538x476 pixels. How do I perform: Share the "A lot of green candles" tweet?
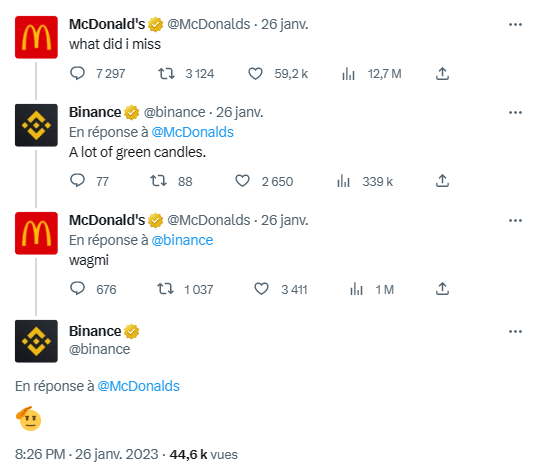[442, 181]
